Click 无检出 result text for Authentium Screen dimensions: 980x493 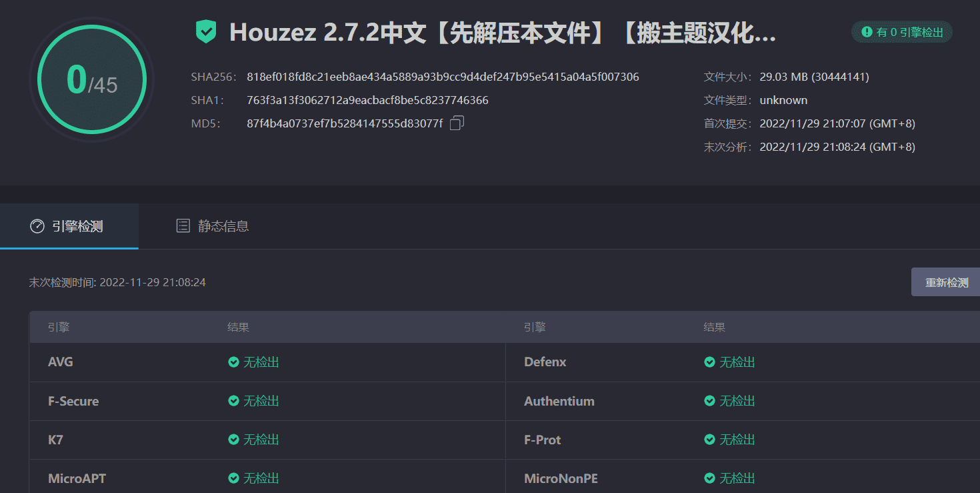tap(737, 401)
